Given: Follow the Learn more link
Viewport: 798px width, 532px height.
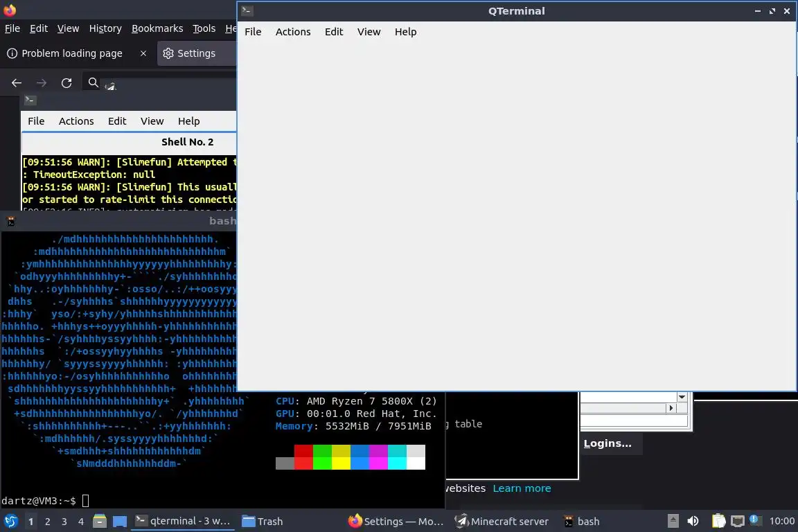Looking at the screenshot, I should [x=522, y=488].
